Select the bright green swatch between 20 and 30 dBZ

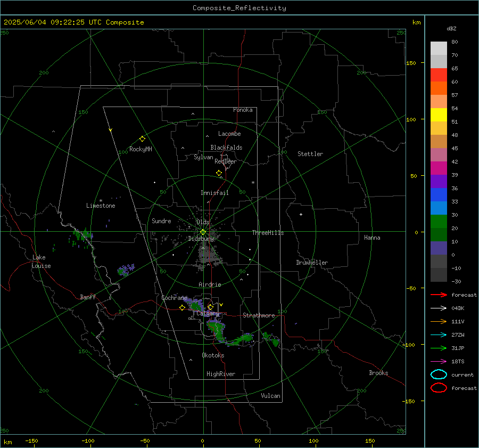[x=439, y=222]
